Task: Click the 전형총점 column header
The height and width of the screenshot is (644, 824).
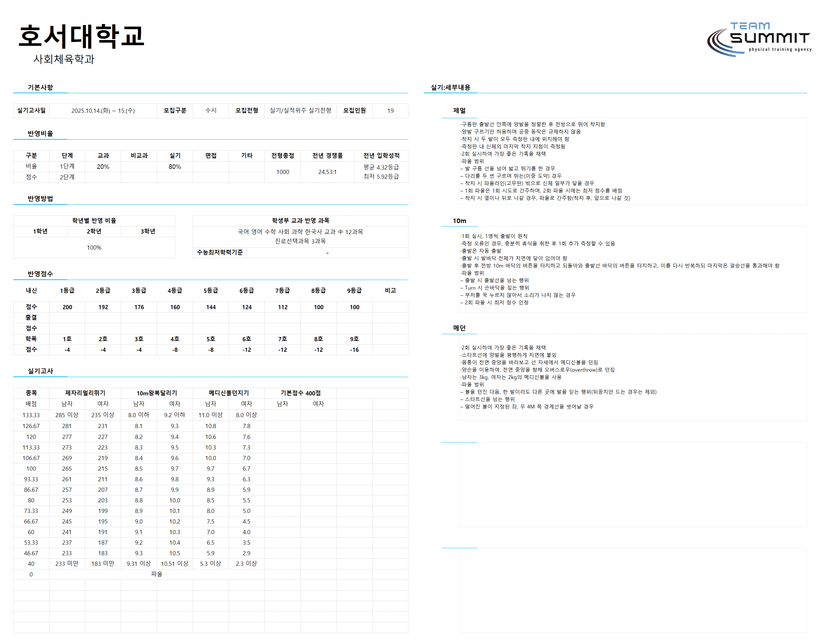Action: click(x=282, y=155)
